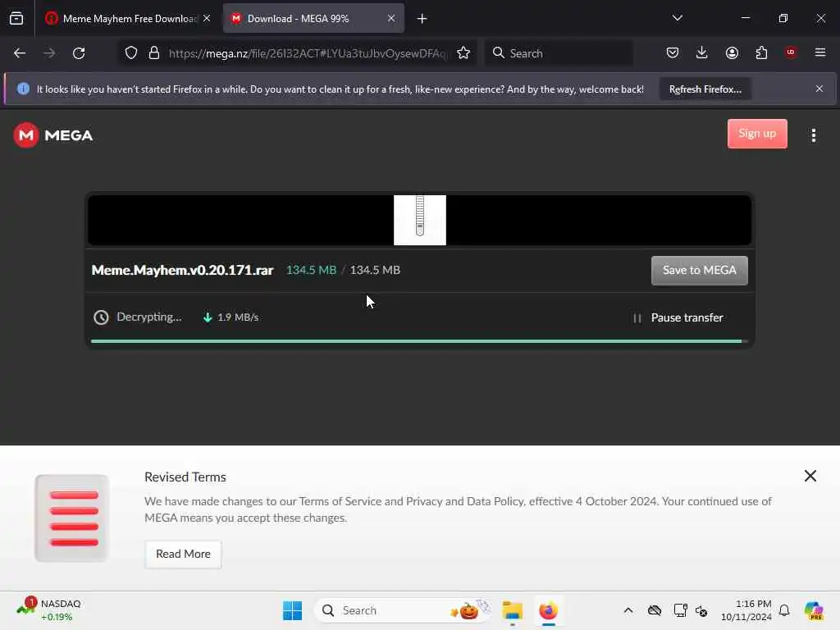The image size is (840, 630).
Task: Close the Revised Terms banner
Action: [810, 476]
